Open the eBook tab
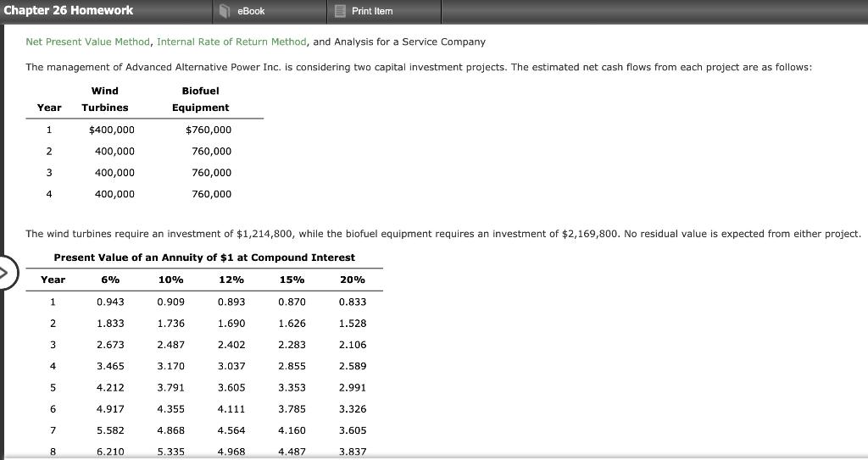Viewport: 868px width, 460px height. point(270,12)
